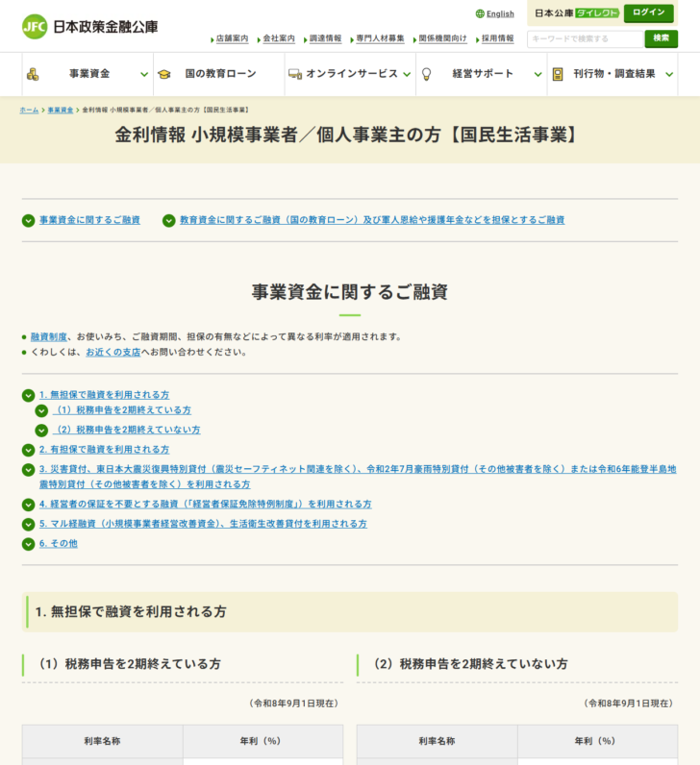Jump to 5. マル経融資 section link
The width and height of the screenshot is (700, 765).
(x=203, y=524)
